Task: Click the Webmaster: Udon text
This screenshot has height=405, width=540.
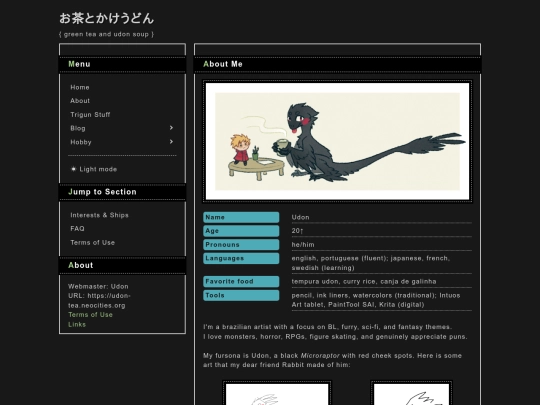Action: (x=98, y=287)
